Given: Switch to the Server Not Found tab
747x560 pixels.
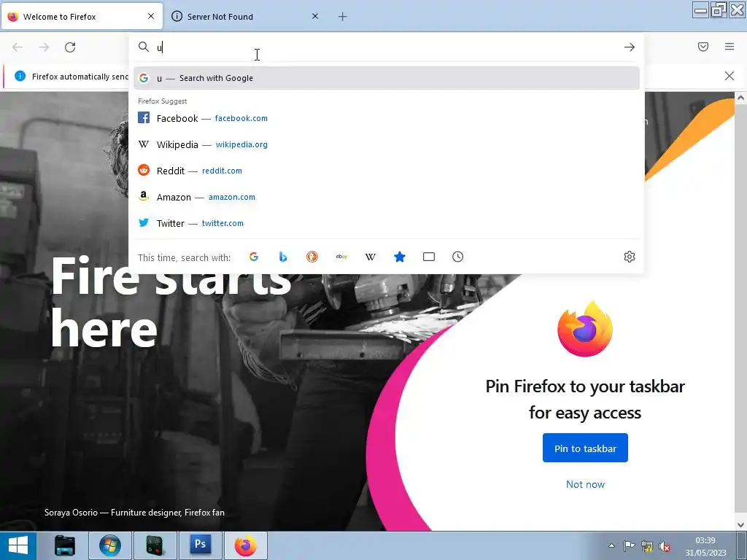Looking at the screenshot, I should pyautogui.click(x=246, y=17).
